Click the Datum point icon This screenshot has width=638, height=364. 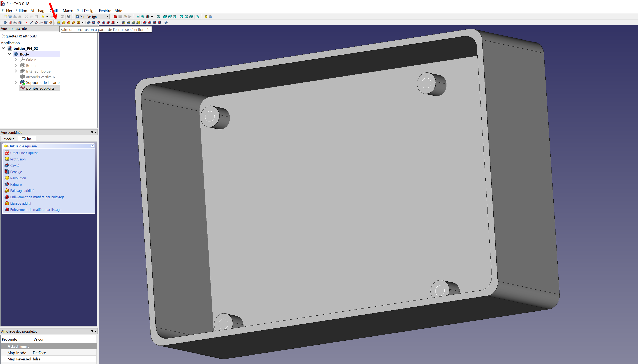pyautogui.click(x=27, y=23)
